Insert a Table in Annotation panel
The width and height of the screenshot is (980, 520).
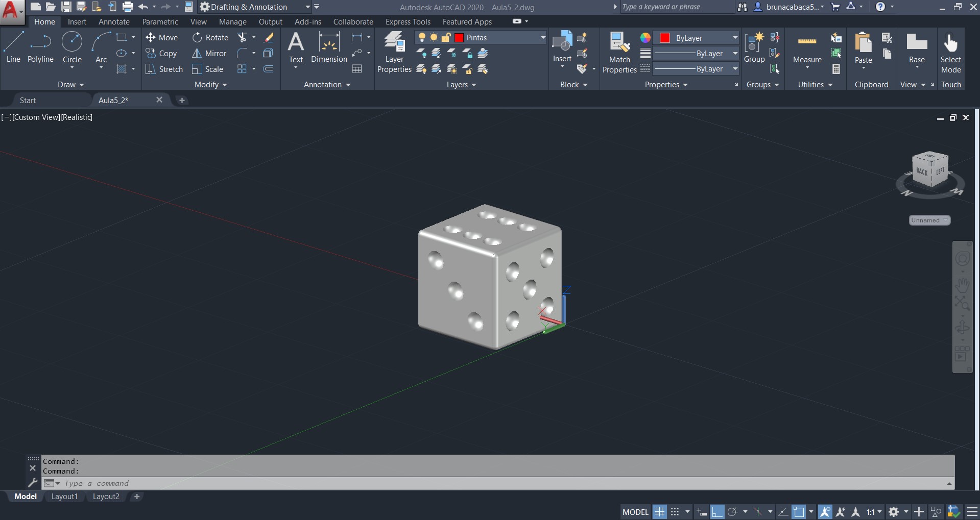[x=357, y=69]
